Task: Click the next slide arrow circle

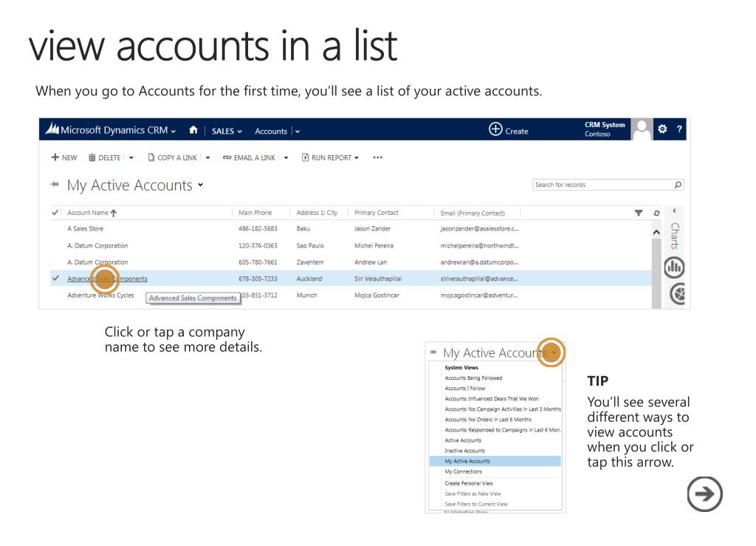Action: [x=704, y=494]
